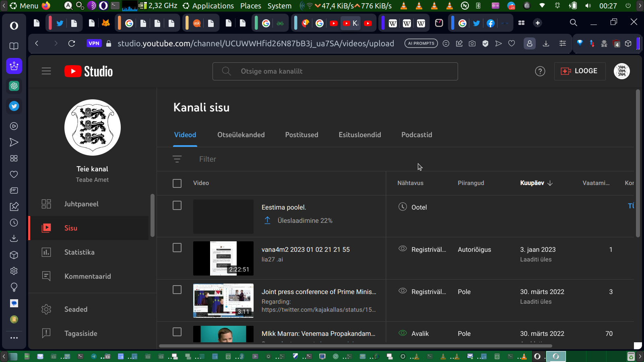This screenshot has height=362, width=644.
Task: Open Statistika analytics in sidebar
Action: pyautogui.click(x=79, y=252)
